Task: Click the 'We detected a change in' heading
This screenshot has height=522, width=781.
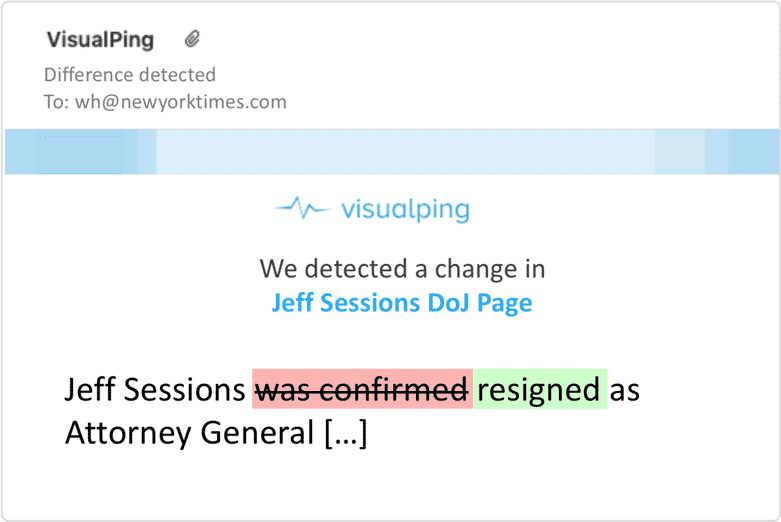Action: pyautogui.click(x=402, y=269)
